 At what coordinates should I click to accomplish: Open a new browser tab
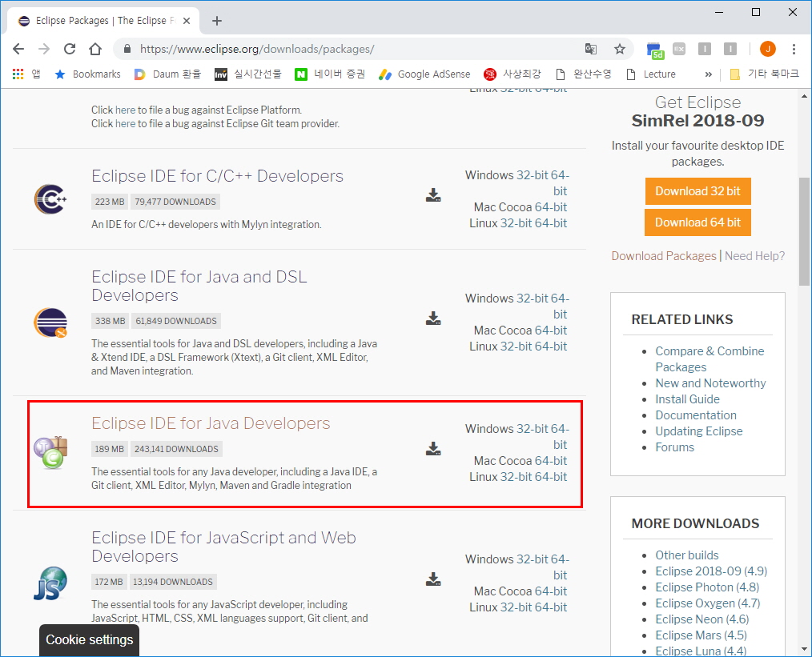coord(217,21)
